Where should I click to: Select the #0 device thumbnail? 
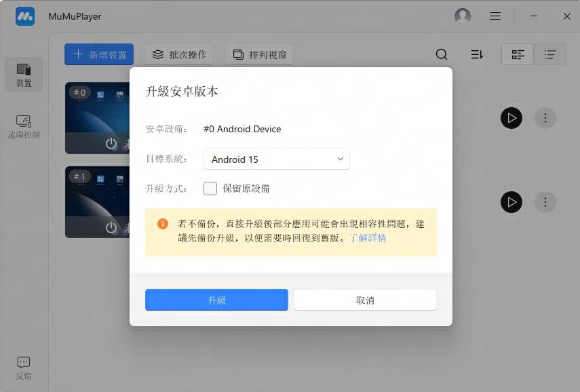[x=98, y=117]
